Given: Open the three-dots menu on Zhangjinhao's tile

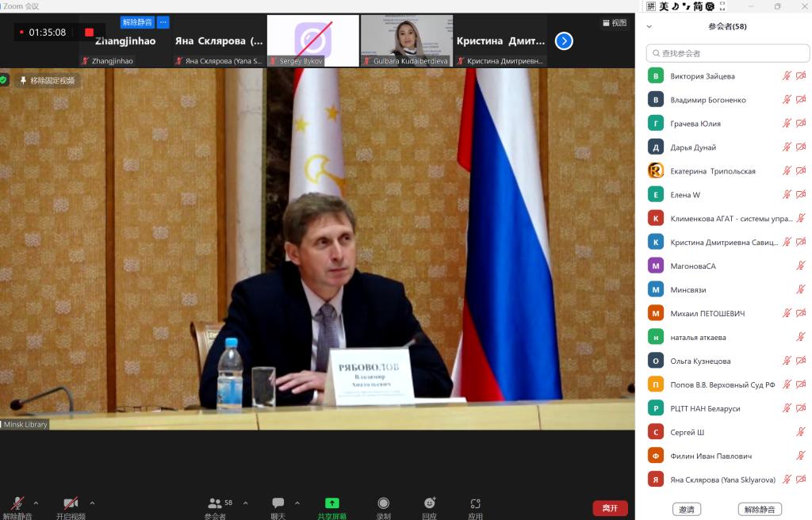Looking at the screenshot, I should click(163, 22).
